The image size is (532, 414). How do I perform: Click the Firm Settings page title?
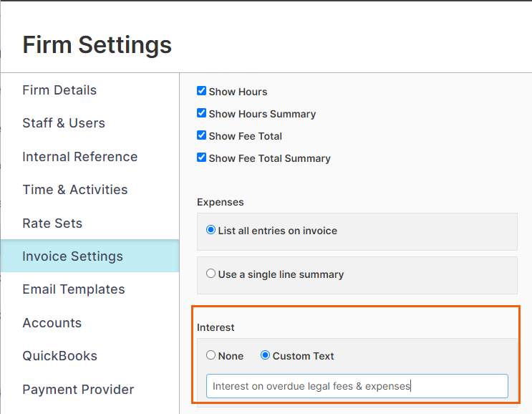click(x=97, y=44)
